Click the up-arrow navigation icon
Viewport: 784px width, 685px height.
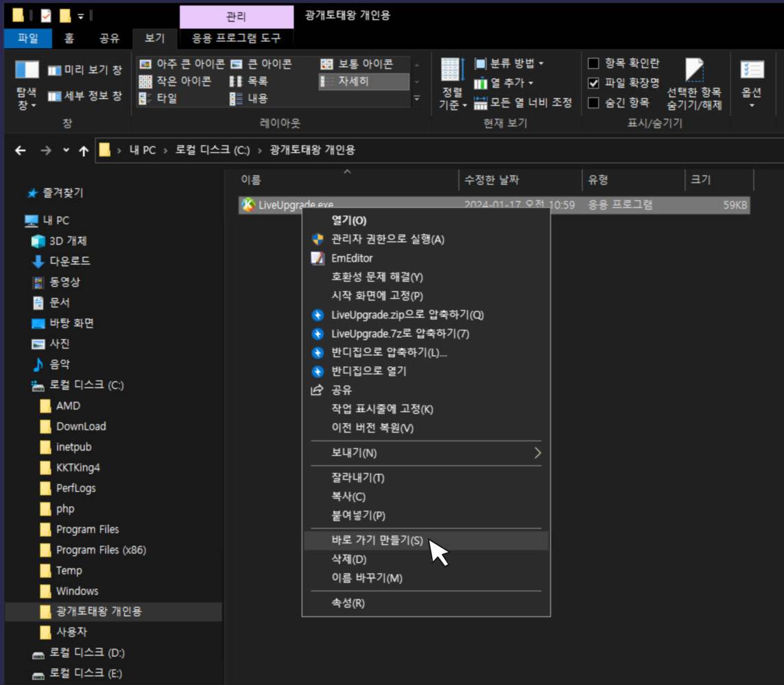pos(83,150)
